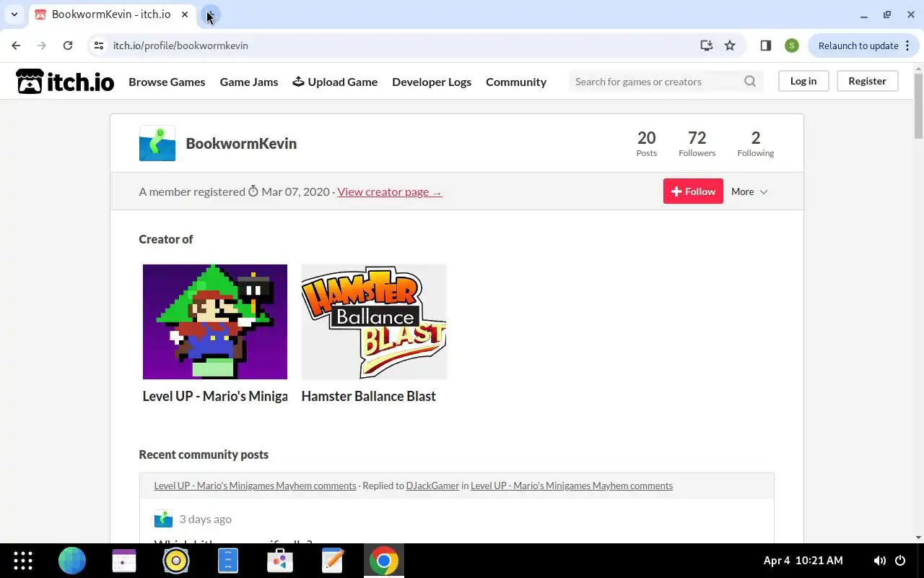Click Relaunch to update button
Screen dimensions: 924x578
[x=858, y=46]
